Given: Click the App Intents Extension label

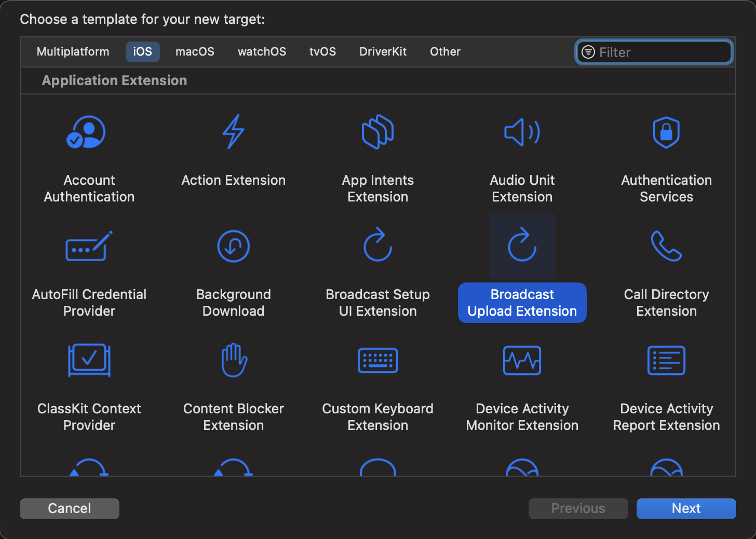Looking at the screenshot, I should pyautogui.click(x=377, y=188).
